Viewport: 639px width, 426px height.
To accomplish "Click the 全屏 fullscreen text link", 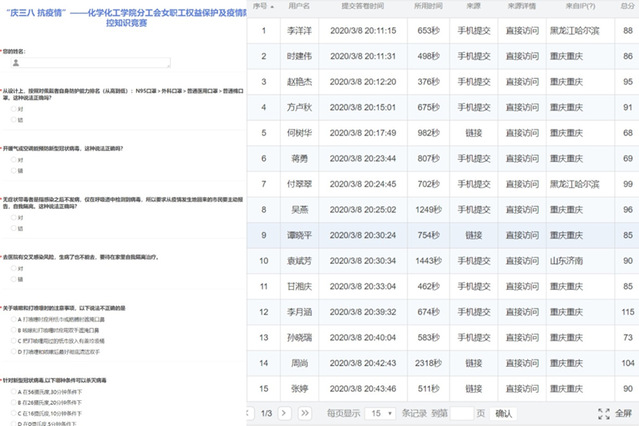I will click(x=624, y=413).
